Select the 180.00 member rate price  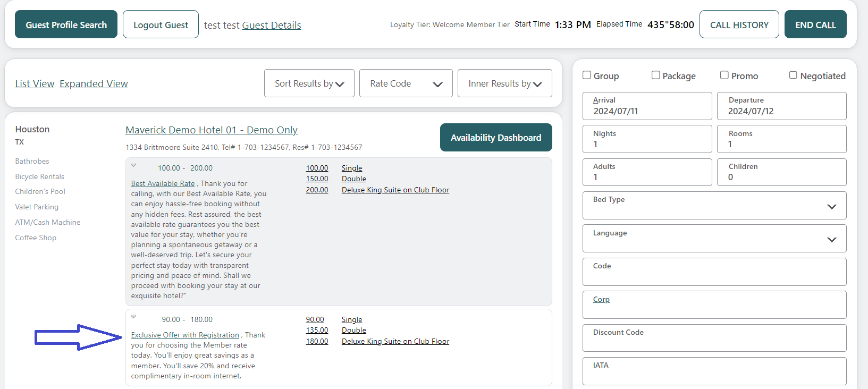click(317, 341)
